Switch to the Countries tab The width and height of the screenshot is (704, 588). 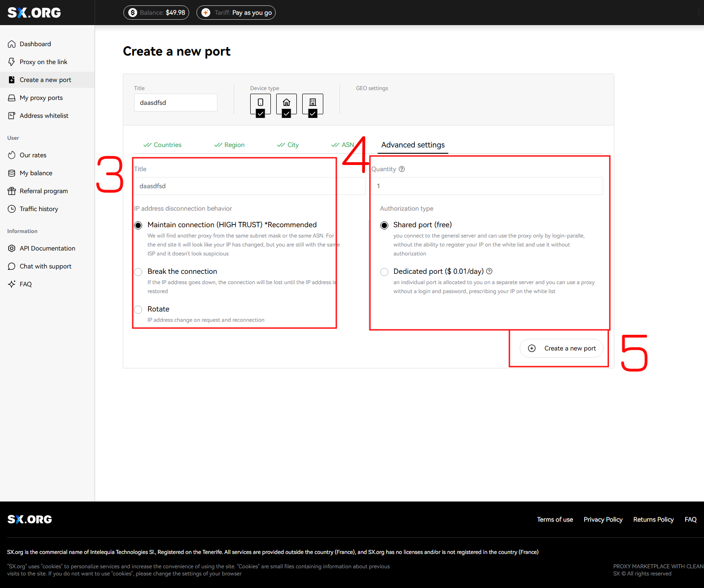coord(162,145)
